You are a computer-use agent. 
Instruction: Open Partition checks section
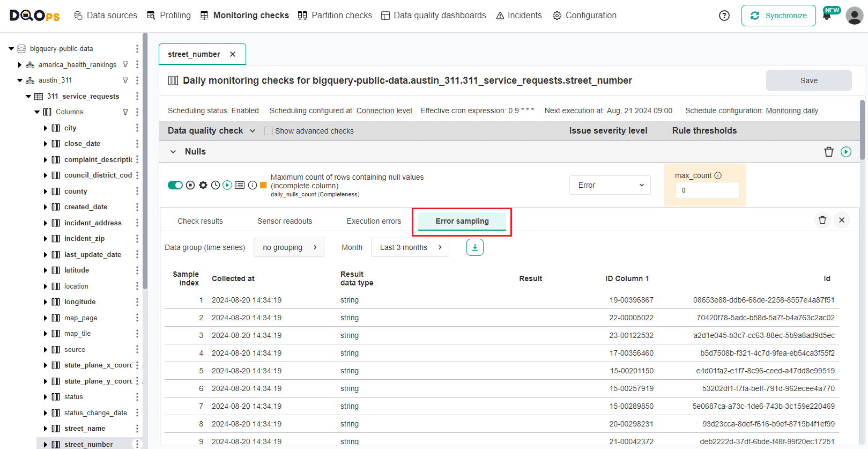pos(335,16)
